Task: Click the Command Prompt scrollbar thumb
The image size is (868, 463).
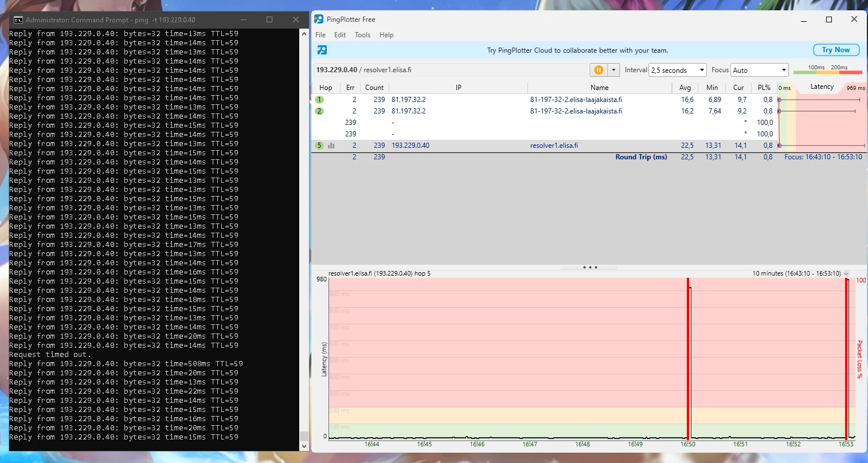Action: click(304, 435)
